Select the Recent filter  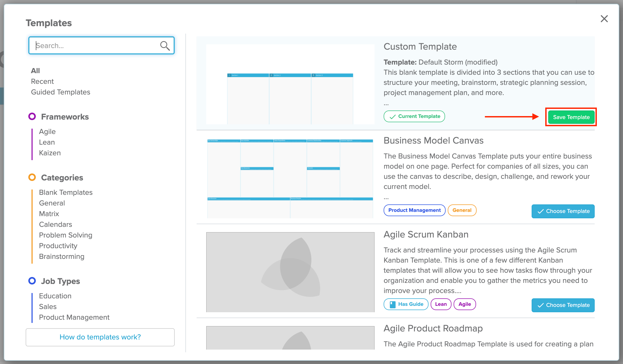click(x=42, y=81)
